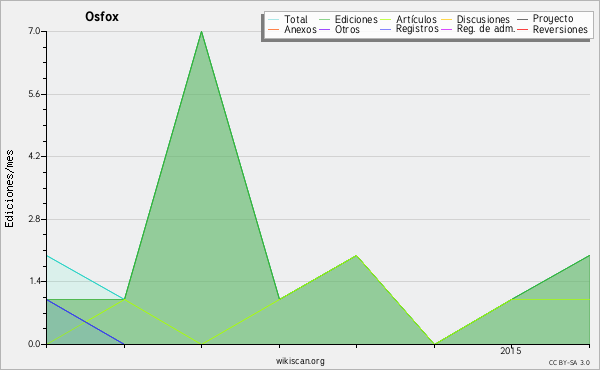
Task: Select the Discusiones legend label
Action: tap(483, 19)
